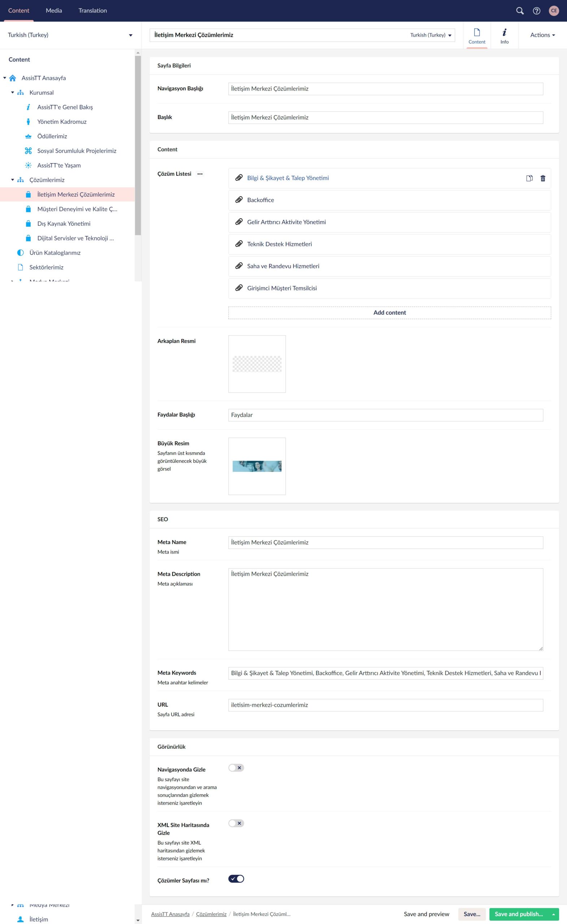Copy the Bilgi & Şikayet & Talep Yönetimi item
The height and width of the screenshot is (924, 567).
click(529, 178)
